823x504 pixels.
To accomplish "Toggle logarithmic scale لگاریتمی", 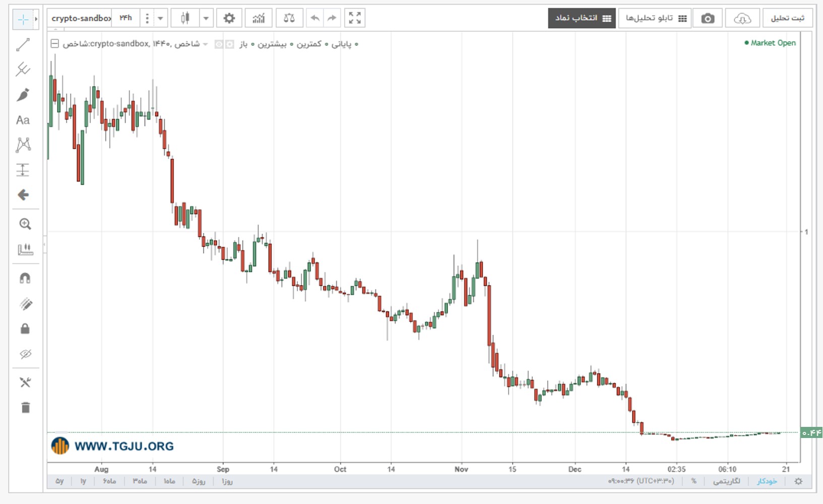I will tap(727, 481).
